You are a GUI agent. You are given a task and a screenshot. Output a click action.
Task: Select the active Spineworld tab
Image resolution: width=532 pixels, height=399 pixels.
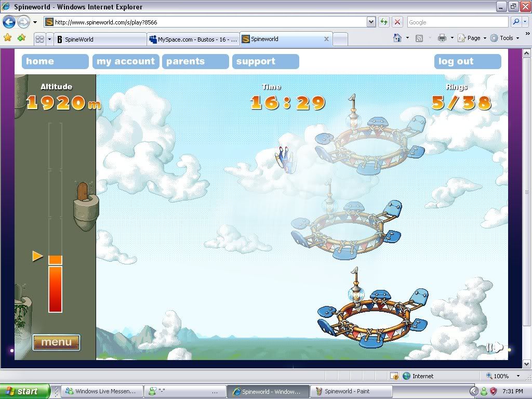(x=286, y=39)
